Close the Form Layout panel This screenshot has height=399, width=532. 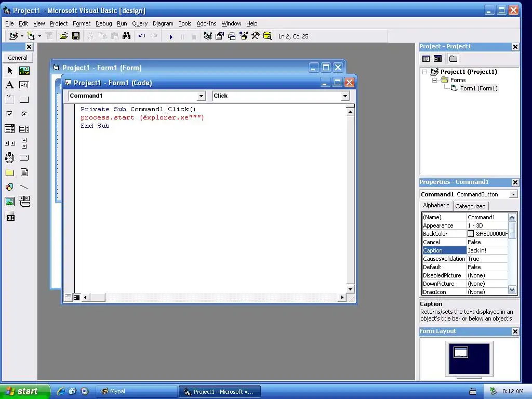click(x=515, y=331)
